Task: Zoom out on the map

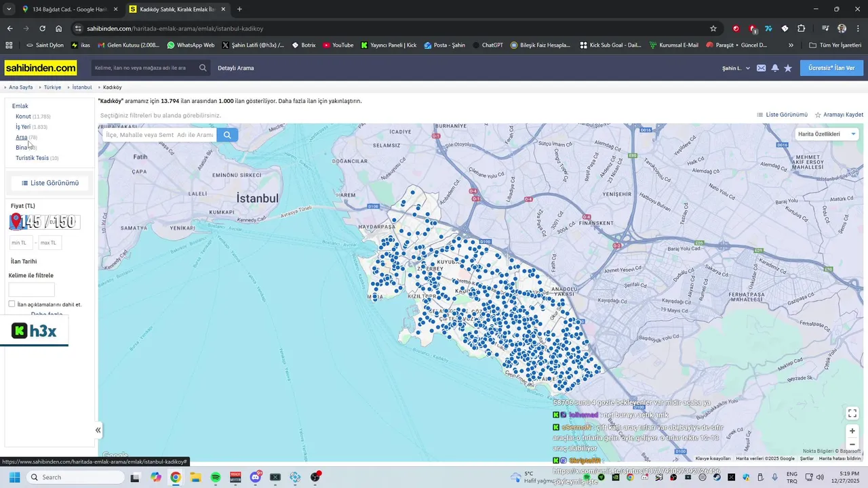Action: [852, 445]
